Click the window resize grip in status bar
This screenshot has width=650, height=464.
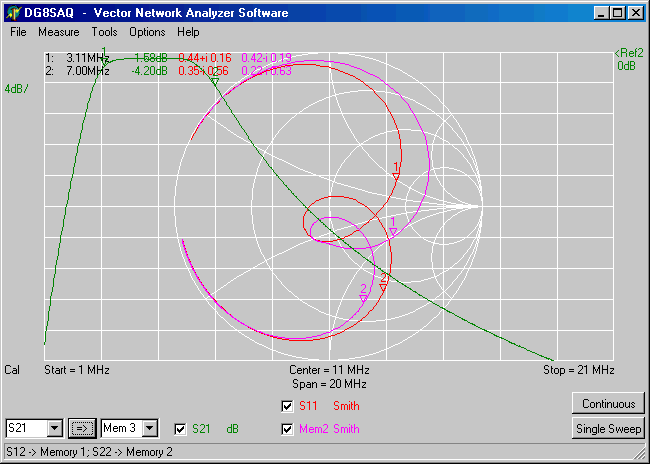click(641, 454)
